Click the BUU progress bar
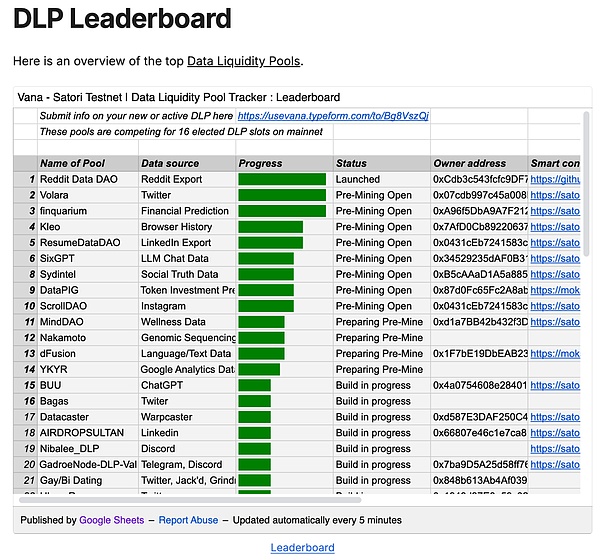Image resolution: width=600 pixels, height=560 pixels. point(255,385)
